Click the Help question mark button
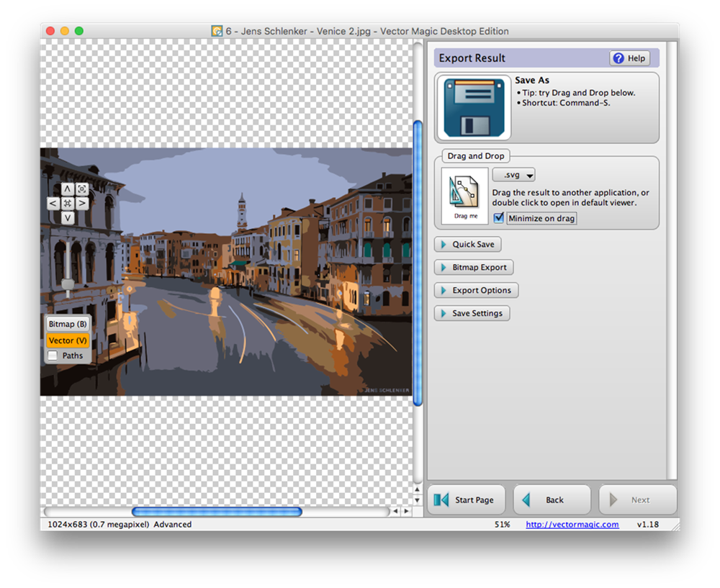Image resolution: width=720 pixels, height=588 pixels. [x=629, y=58]
